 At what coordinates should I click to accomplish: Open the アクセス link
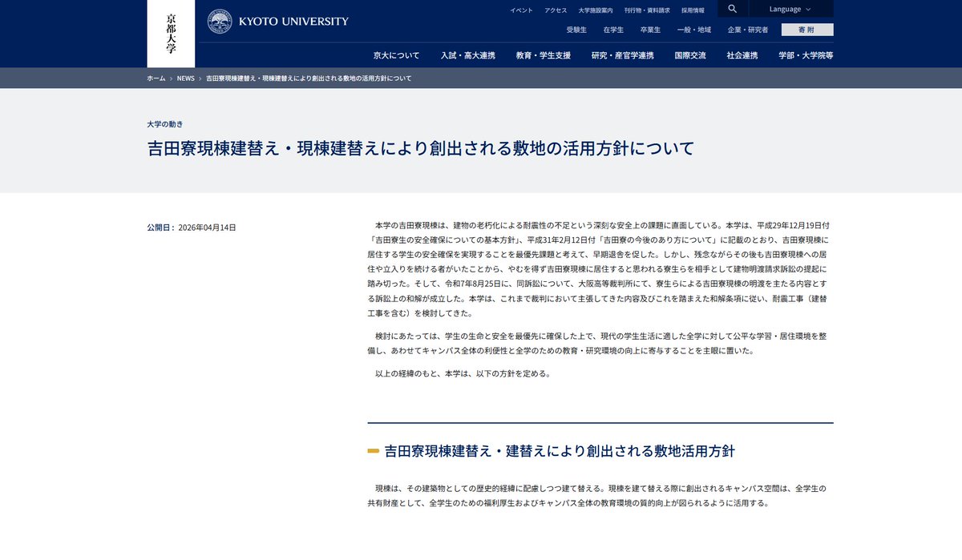pos(556,10)
